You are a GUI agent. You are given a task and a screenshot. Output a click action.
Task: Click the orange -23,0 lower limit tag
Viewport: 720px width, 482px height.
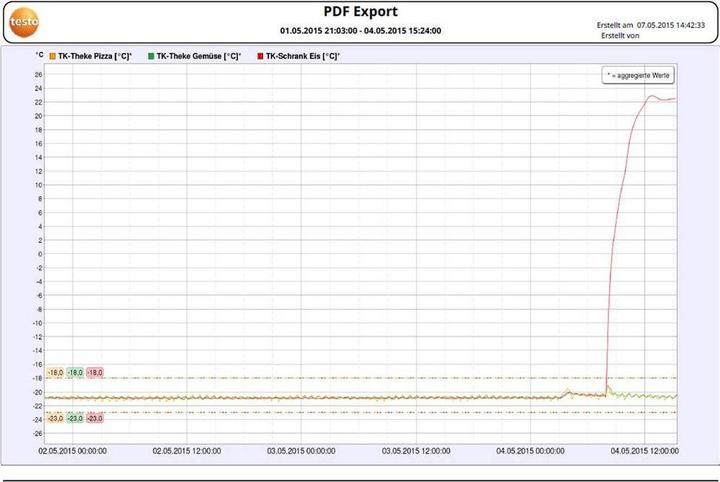pyautogui.click(x=55, y=418)
